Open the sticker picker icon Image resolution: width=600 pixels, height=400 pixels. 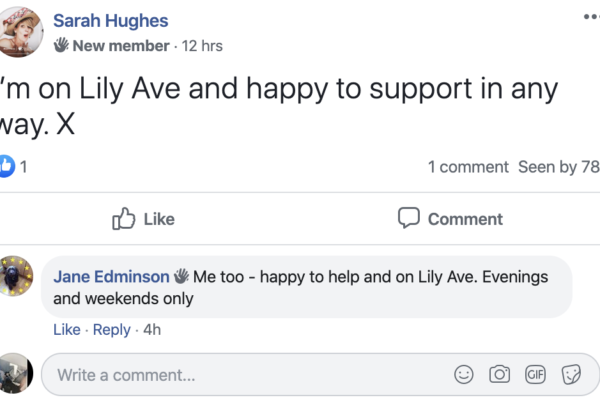coord(571,374)
